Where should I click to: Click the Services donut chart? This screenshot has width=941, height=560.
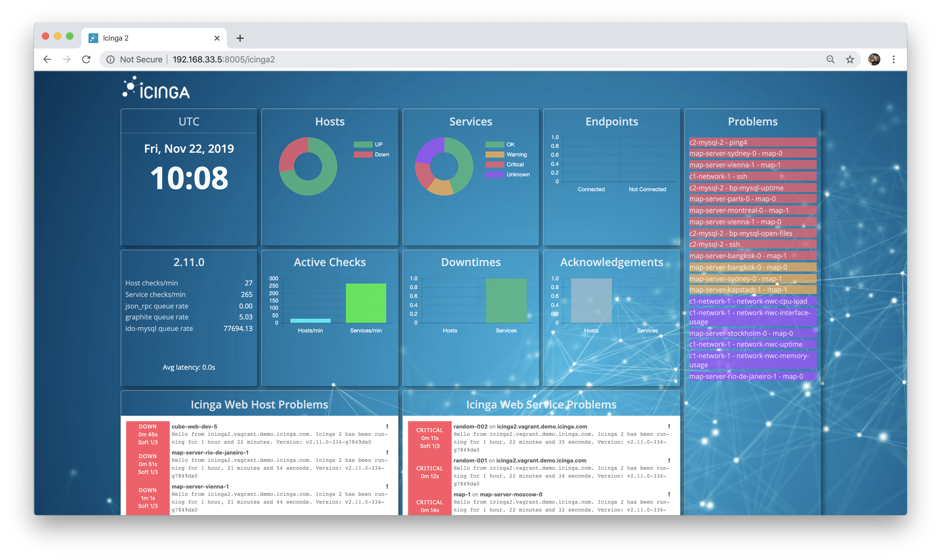(x=444, y=166)
